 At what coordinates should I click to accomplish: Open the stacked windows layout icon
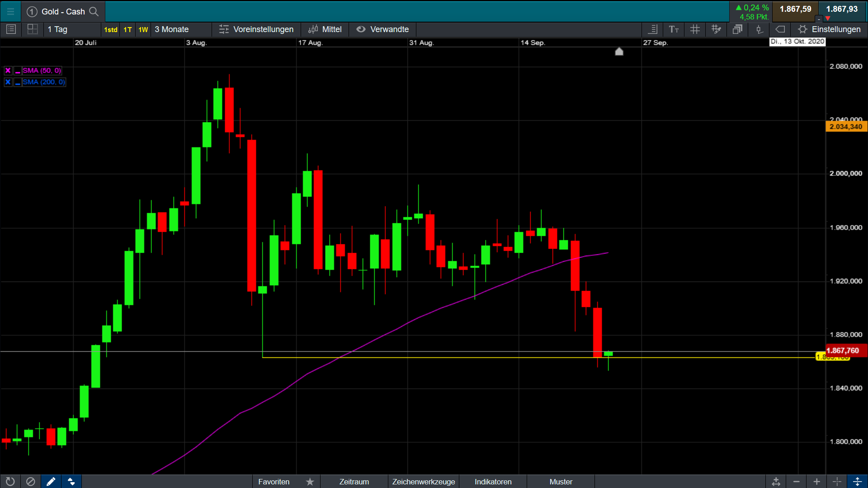pos(737,29)
